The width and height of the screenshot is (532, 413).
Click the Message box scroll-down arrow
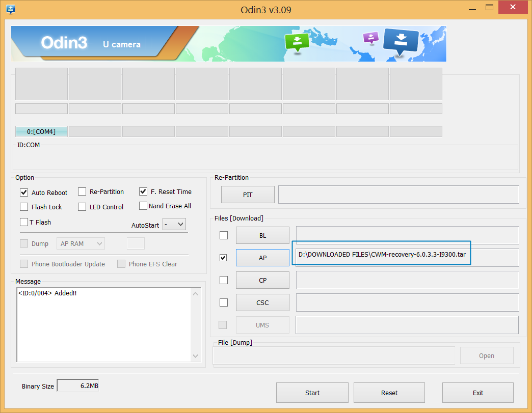pos(195,356)
